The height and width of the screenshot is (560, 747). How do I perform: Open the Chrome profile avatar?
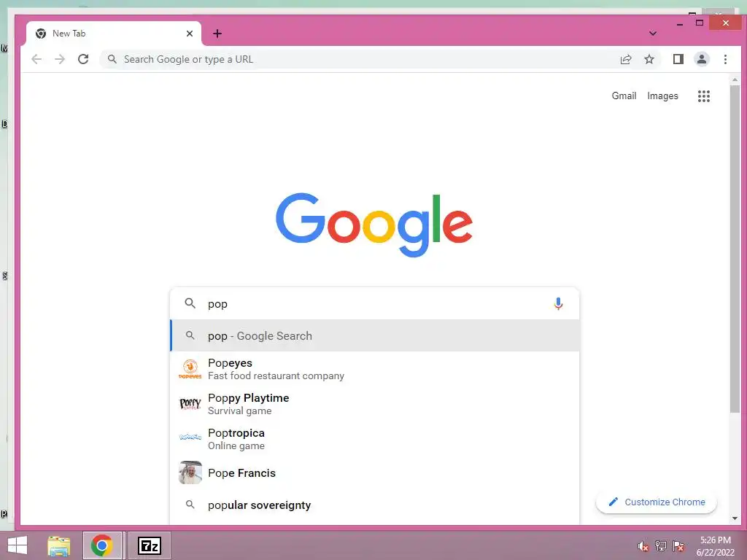(x=701, y=59)
